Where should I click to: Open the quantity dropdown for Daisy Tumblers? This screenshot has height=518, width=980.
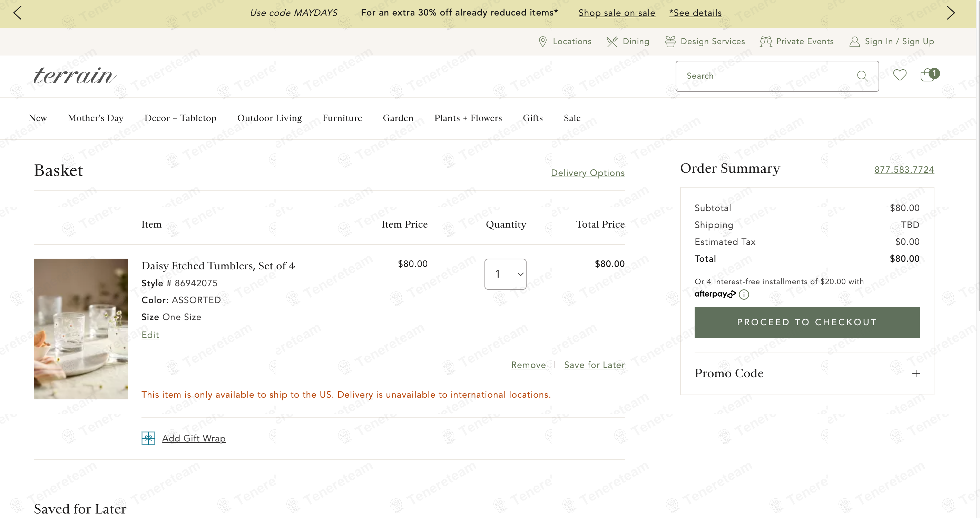(505, 274)
